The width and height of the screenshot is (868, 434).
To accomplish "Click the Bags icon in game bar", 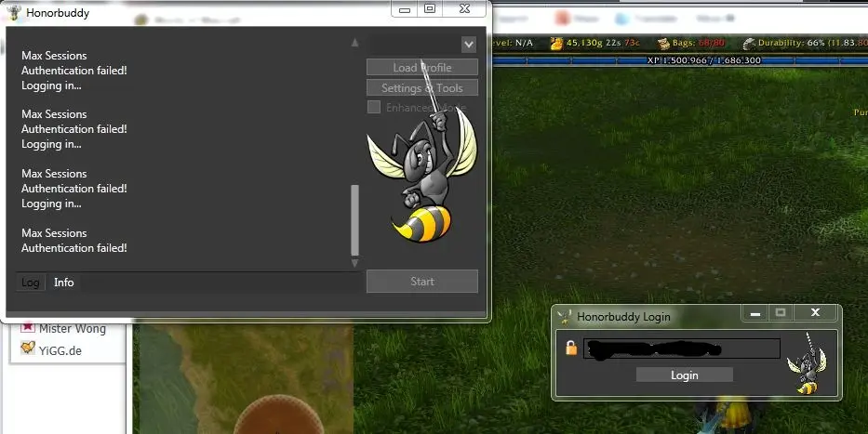I will (x=663, y=44).
